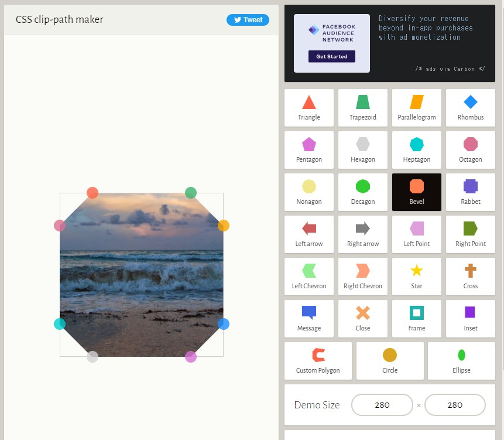Grab the red top-left clip handle

92,193
